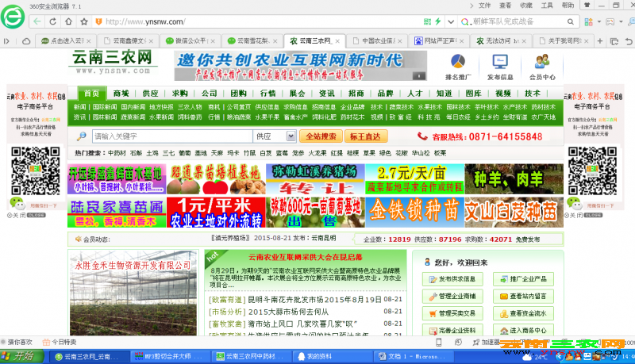Click the 查看站内留言 button
The width and height of the screenshot is (635, 364).
523,297
